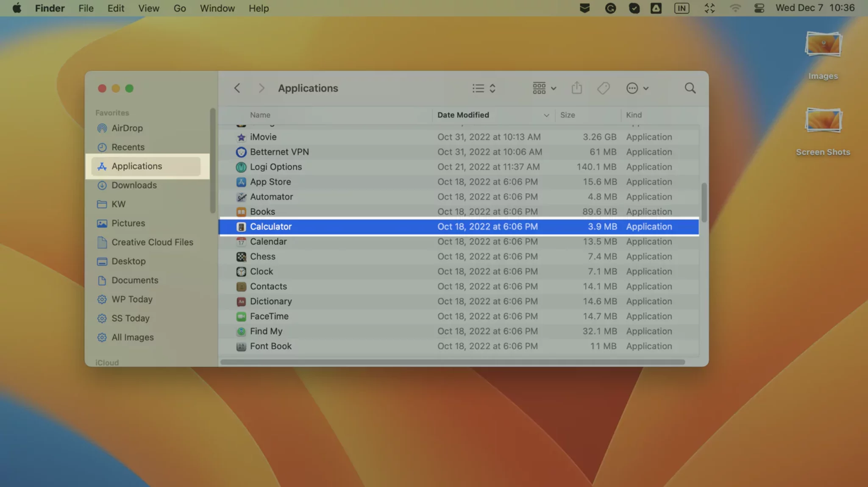Screen dimensions: 868x487
Task: Open Pictures in the sidebar
Action: coord(146,223)
